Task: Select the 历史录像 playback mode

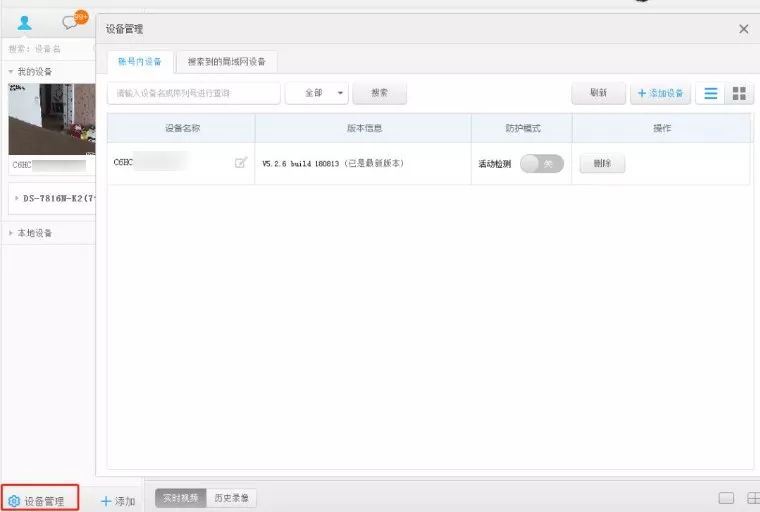Action: click(x=232, y=497)
